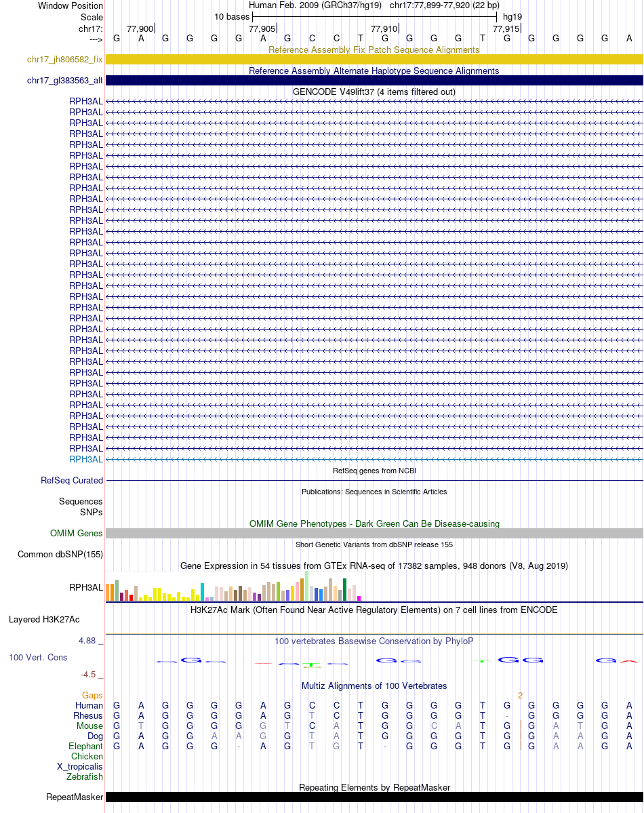Click the light-blue RPH3AL transcript label

(86, 459)
